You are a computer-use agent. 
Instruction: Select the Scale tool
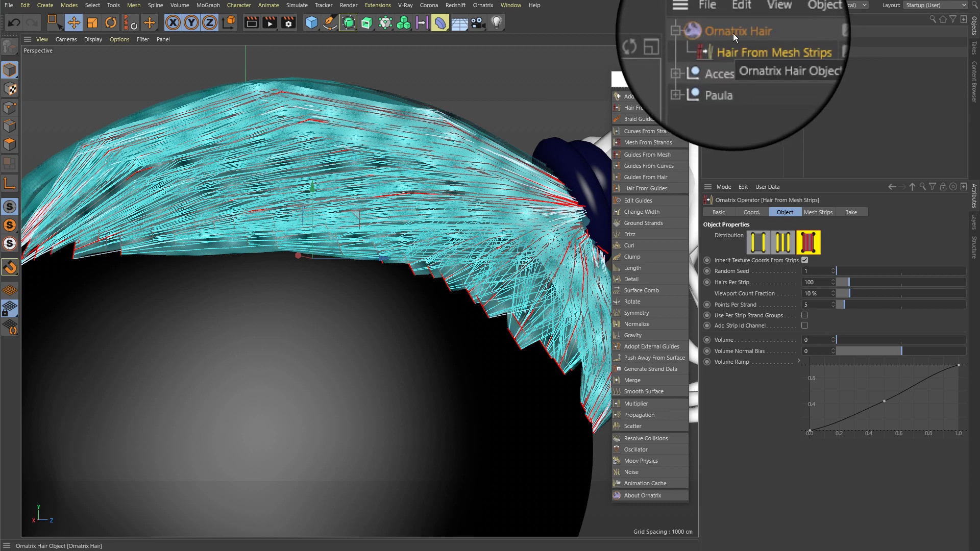(x=92, y=23)
